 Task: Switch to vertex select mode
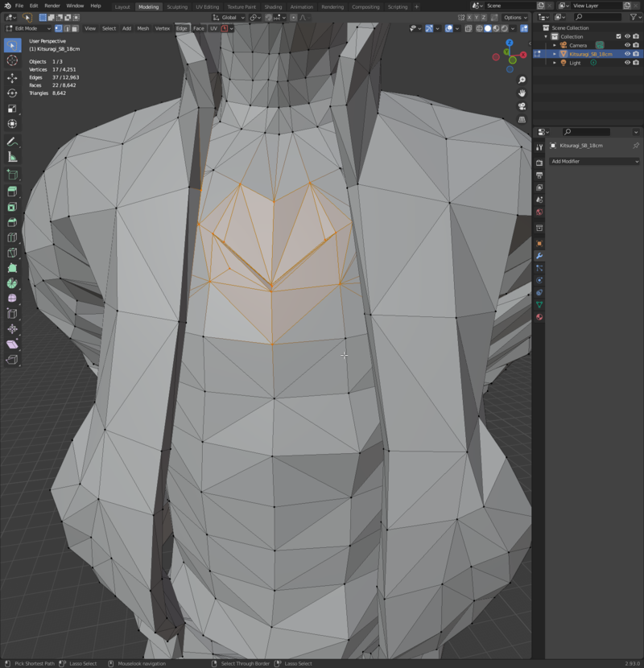point(59,28)
